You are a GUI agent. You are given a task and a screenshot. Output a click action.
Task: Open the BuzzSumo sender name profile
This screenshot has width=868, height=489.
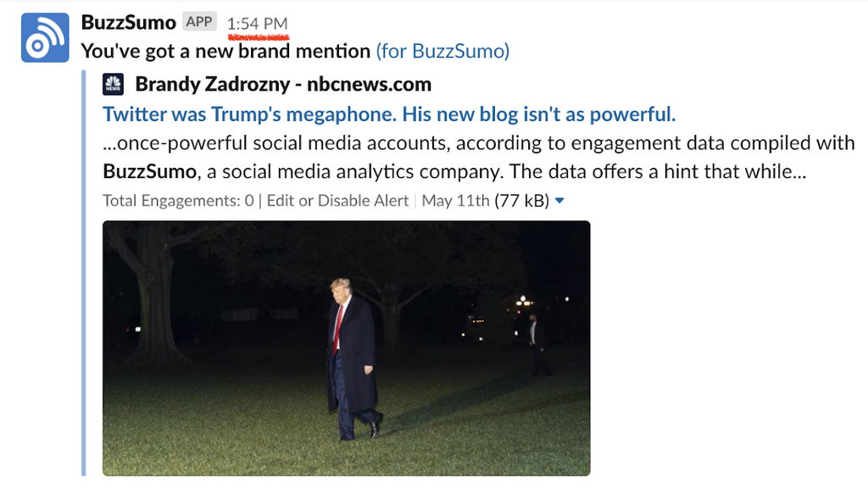[128, 22]
